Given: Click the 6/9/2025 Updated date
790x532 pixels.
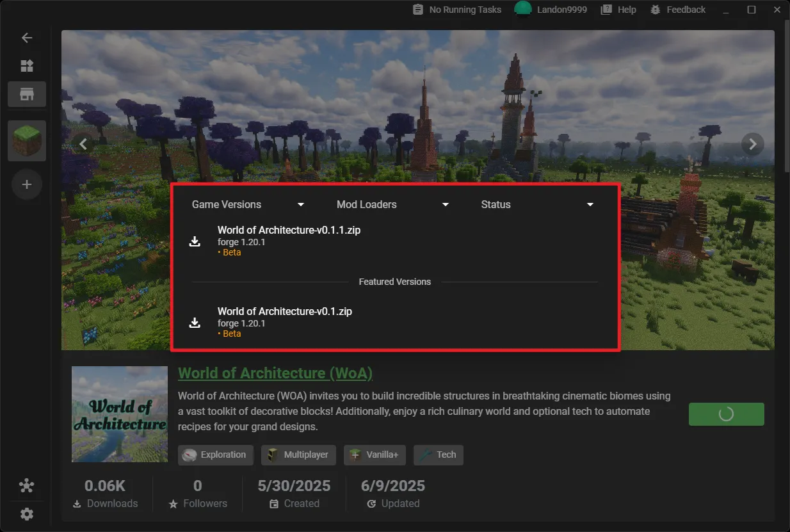Looking at the screenshot, I should pyautogui.click(x=393, y=494).
